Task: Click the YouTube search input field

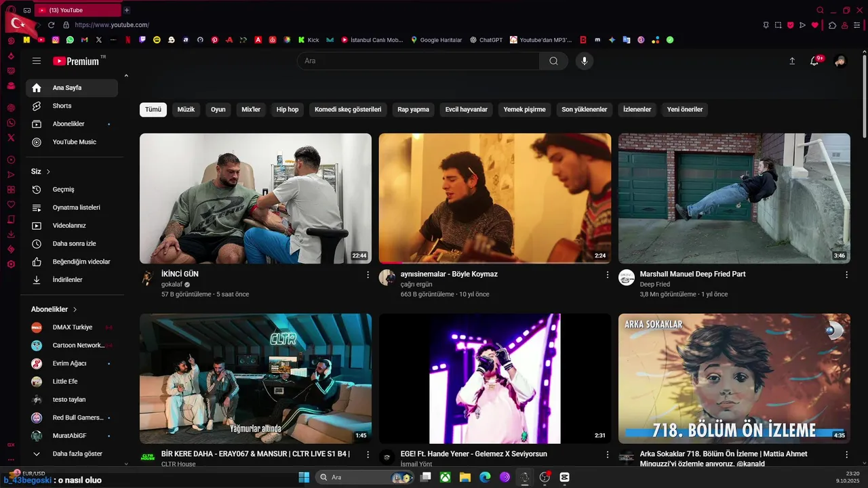Action: pos(418,61)
